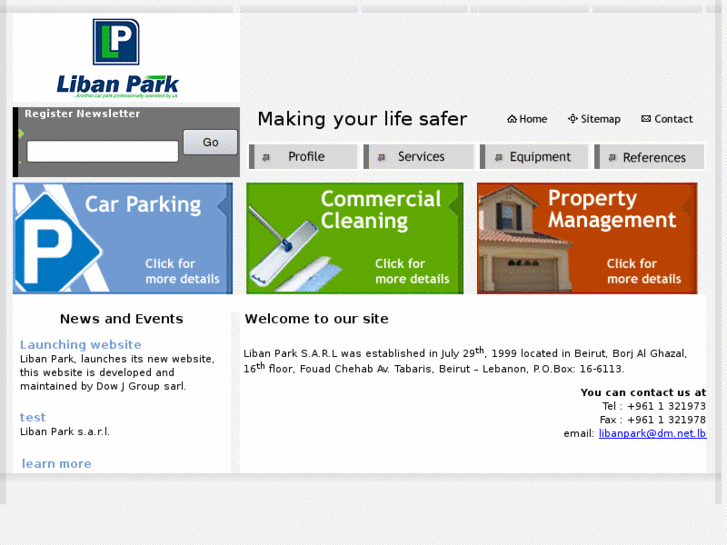Click the 'Fax : +961 1 321978' text
727x545 pixels.
pyautogui.click(x=652, y=420)
